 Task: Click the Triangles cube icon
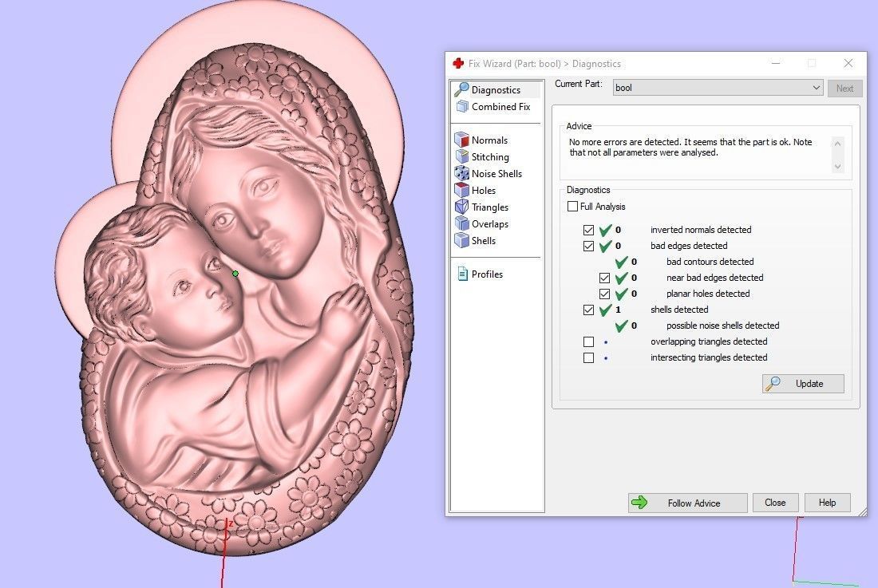pos(461,207)
